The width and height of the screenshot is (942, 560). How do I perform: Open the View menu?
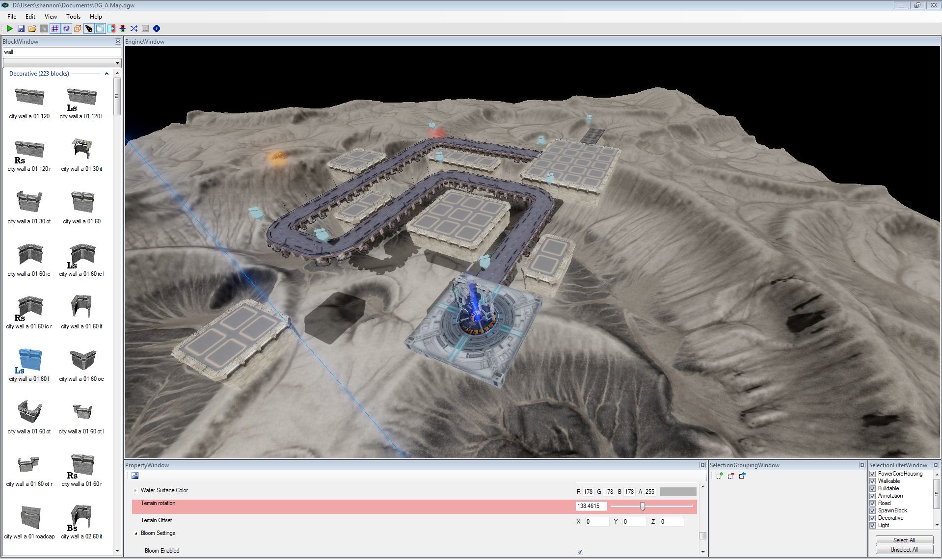tap(51, 16)
